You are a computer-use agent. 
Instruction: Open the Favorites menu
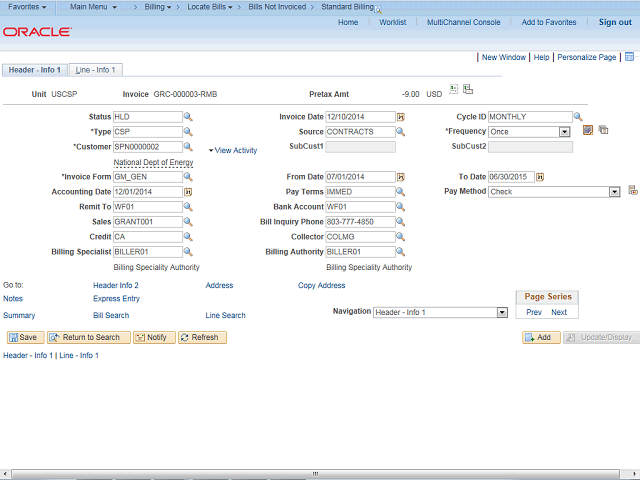click(x=27, y=7)
